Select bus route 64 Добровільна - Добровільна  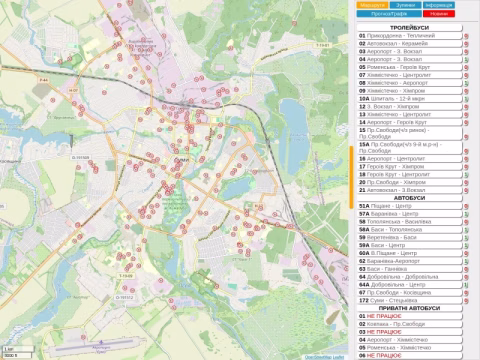point(409,277)
